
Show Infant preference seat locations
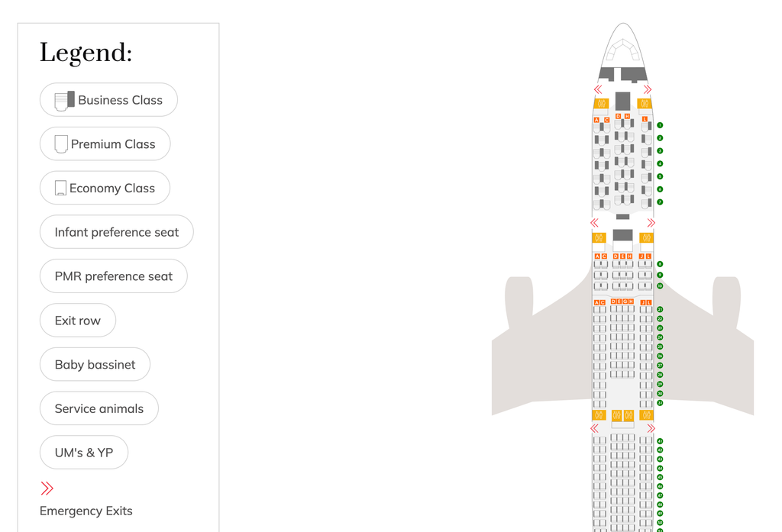[117, 232]
